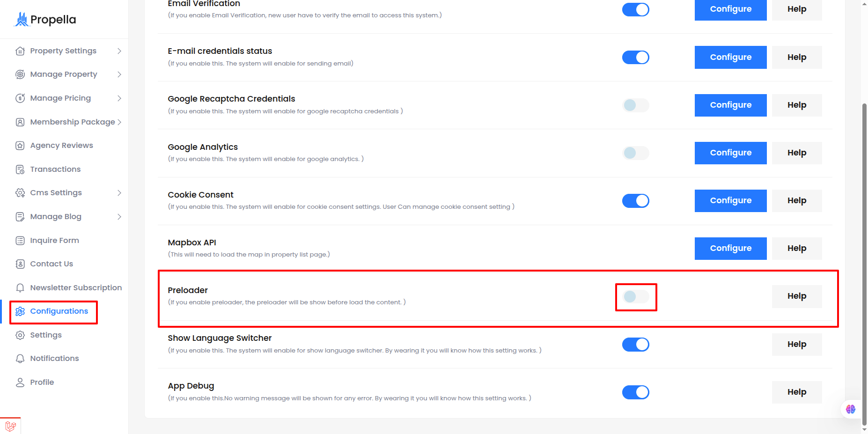The height and width of the screenshot is (434, 868).
Task: Expand the Cms Settings submenu arrow
Action: (x=119, y=193)
